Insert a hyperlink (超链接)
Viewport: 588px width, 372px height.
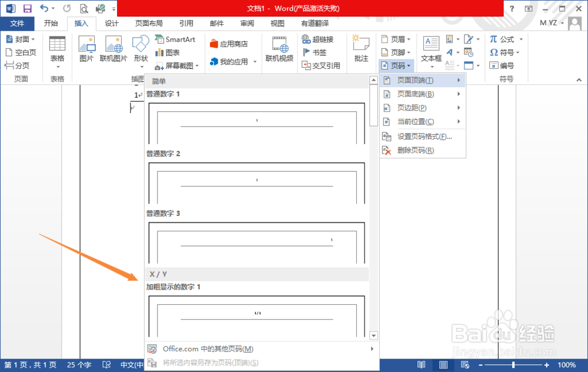pyautogui.click(x=318, y=39)
